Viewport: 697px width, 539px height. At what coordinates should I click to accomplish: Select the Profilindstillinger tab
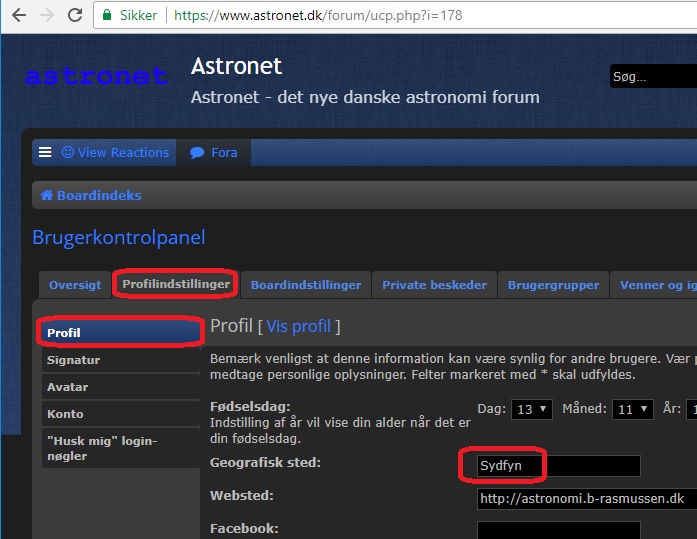176,284
